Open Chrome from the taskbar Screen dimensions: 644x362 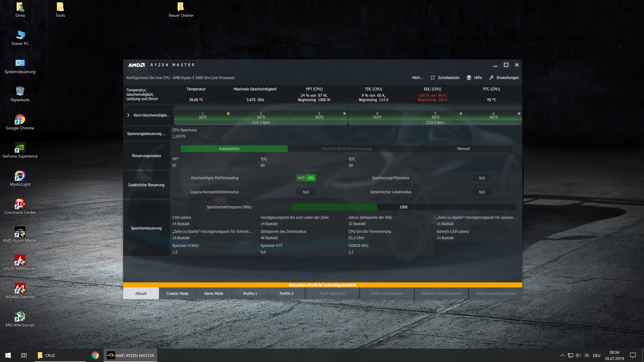[x=95, y=355]
